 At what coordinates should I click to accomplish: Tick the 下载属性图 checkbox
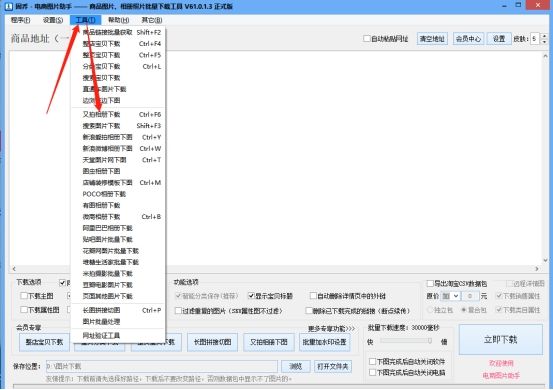[x=24, y=310]
